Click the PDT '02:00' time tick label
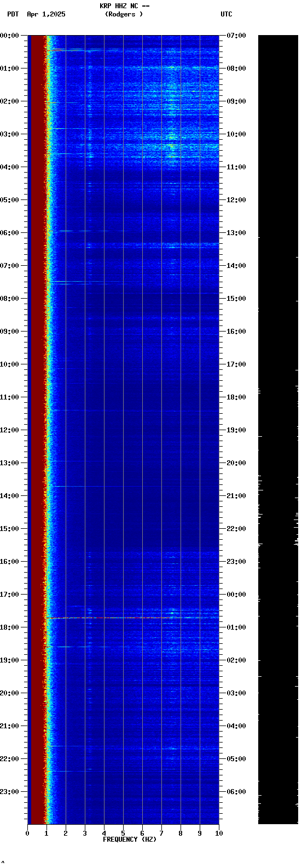Image resolution: width=302 pixels, height=868 pixels. tap(10, 101)
